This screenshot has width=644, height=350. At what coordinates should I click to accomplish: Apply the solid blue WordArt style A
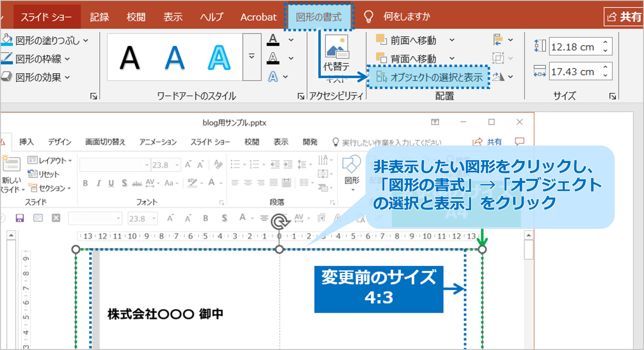(x=175, y=58)
